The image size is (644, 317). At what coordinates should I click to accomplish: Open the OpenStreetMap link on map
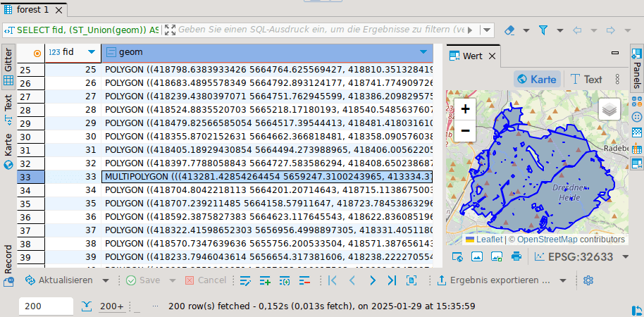point(547,240)
